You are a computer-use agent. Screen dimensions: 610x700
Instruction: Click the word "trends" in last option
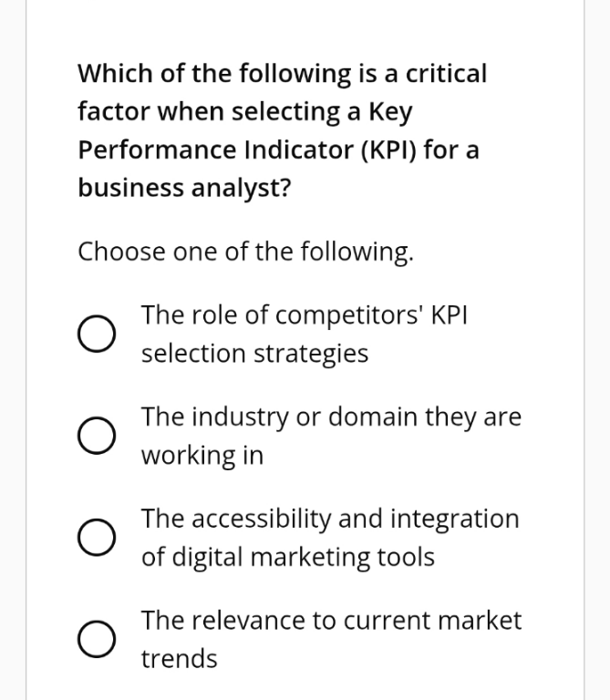179,658
